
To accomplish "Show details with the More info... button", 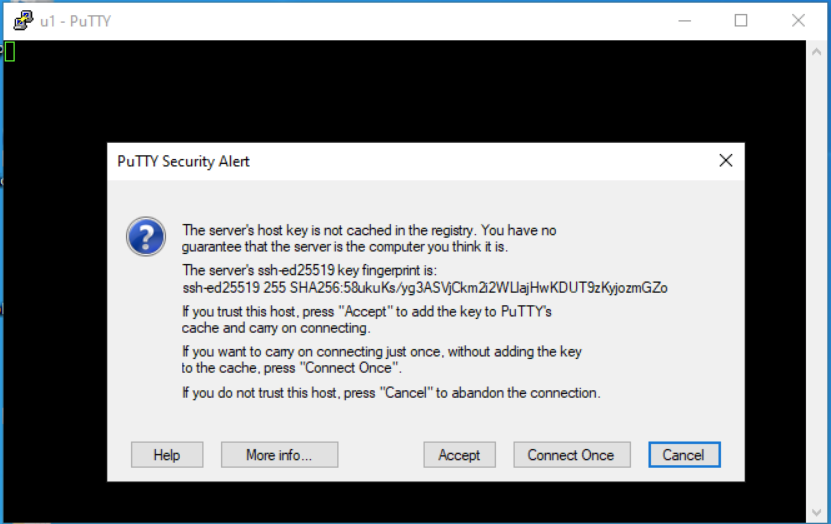I will (279, 455).
